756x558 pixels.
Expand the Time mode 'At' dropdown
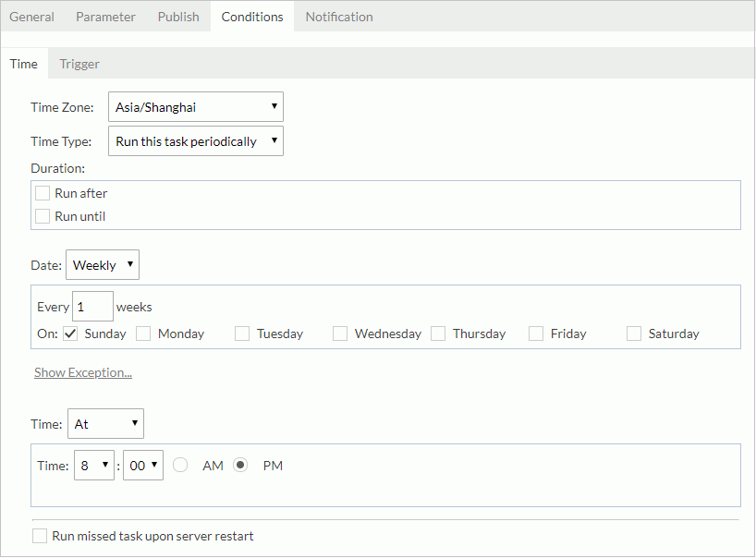[105, 424]
